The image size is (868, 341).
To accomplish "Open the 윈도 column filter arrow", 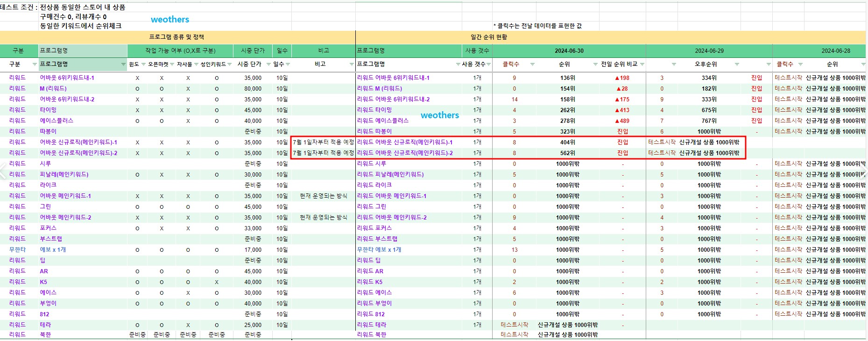I will click(x=143, y=64).
